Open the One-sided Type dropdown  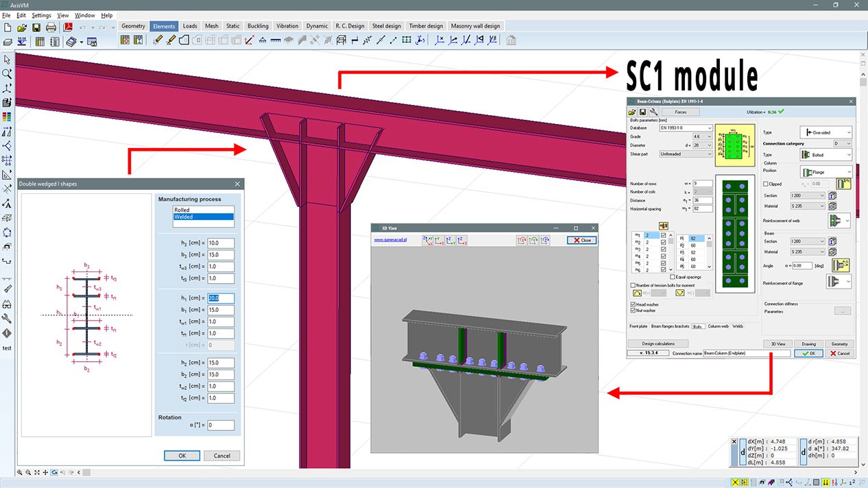[x=826, y=132]
